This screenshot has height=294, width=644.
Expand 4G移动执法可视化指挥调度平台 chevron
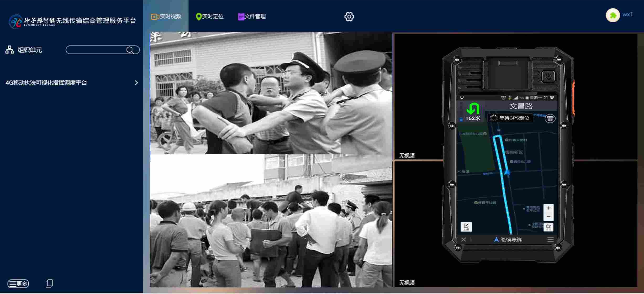(136, 83)
